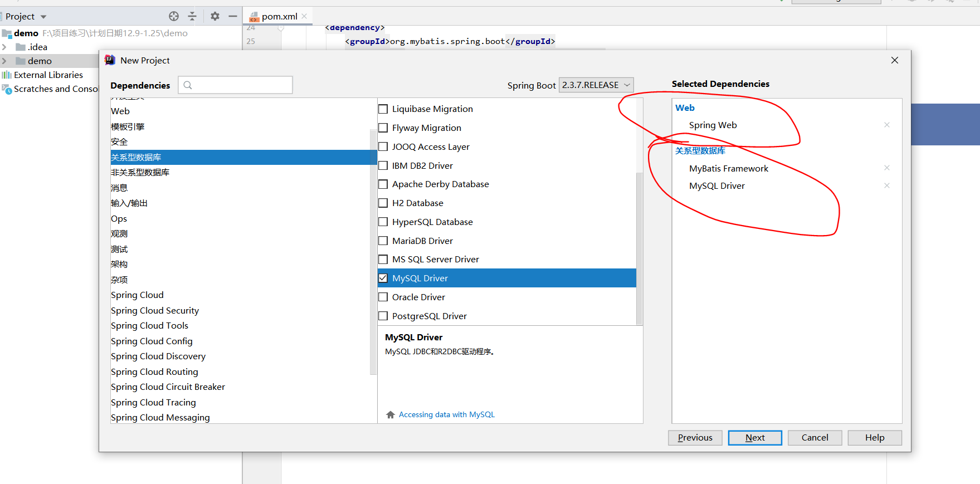Select Spring Cloud Messaging category
Viewport: 980px width, 484px height.
[160, 418]
